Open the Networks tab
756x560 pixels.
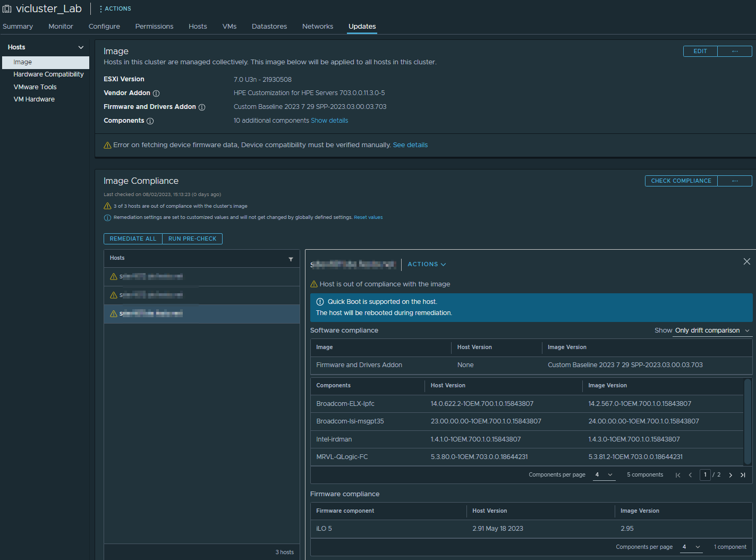tap(318, 27)
